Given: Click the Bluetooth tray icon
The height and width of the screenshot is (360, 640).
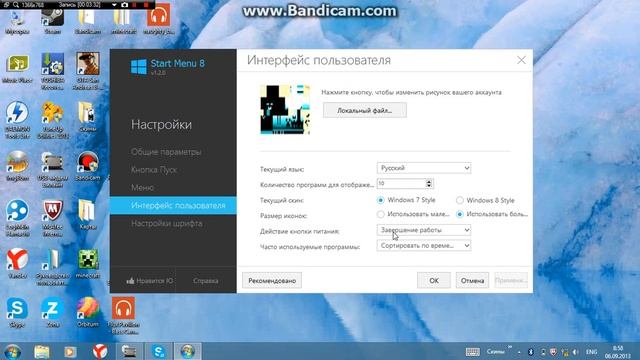Looking at the screenshot, I should point(531,352).
